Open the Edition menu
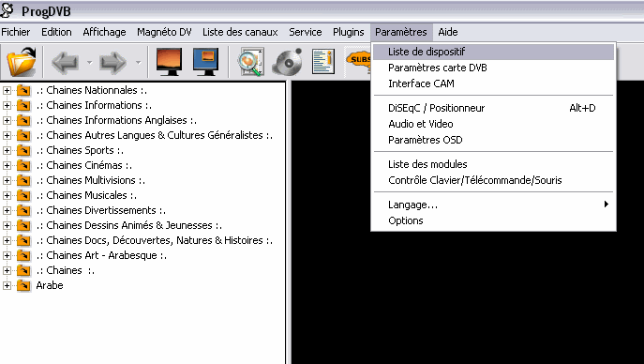 [x=56, y=32]
